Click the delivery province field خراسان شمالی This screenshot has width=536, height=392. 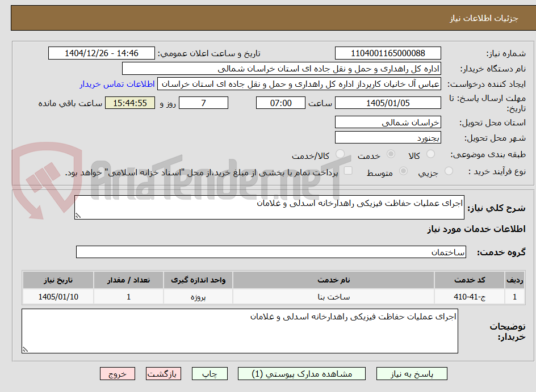[388, 122]
